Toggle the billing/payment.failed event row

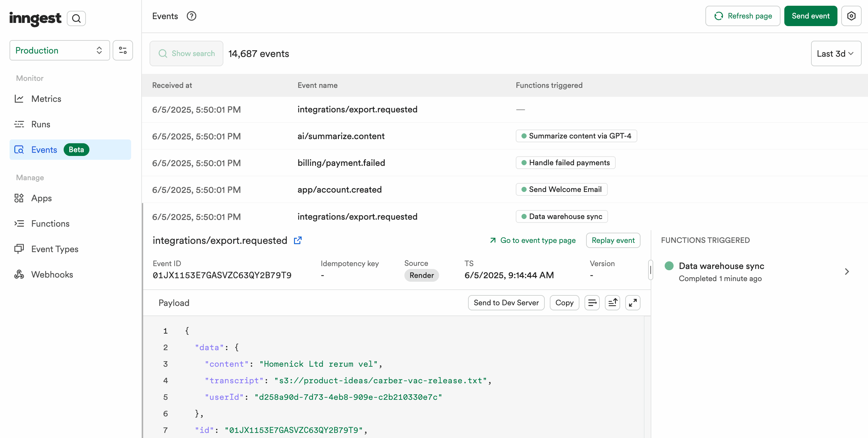341,163
